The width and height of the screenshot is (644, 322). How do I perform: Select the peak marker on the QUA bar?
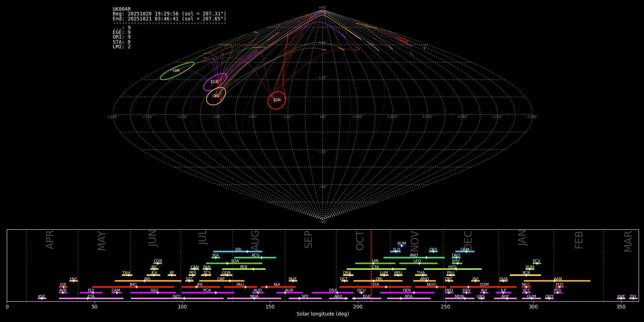[503, 281]
